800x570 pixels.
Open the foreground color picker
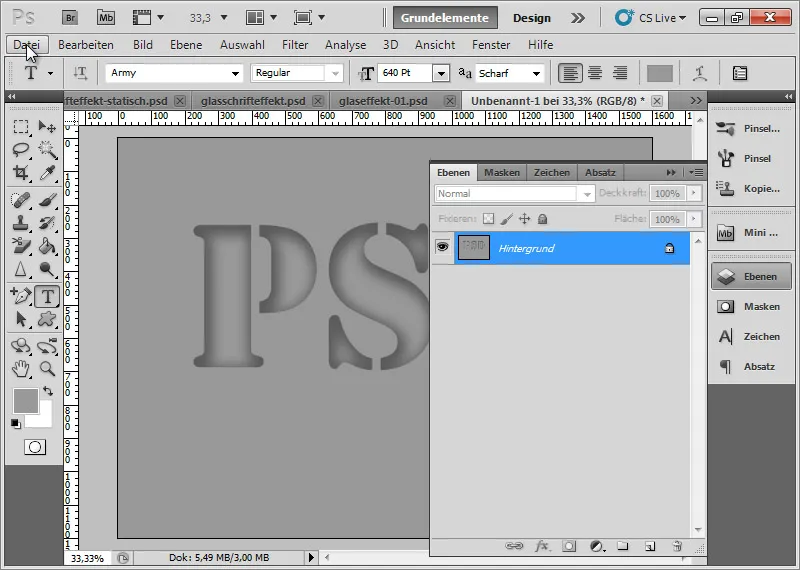click(26, 401)
